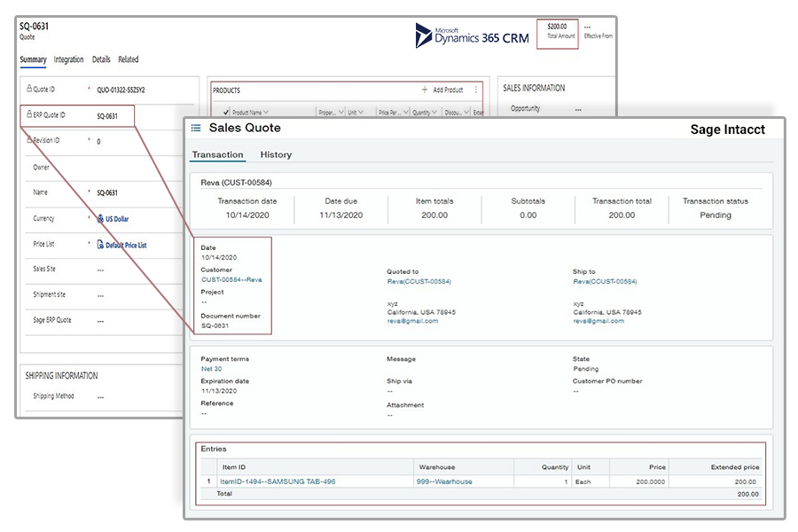Open the CUST-00584--Reva customer link
Image resolution: width=798 pixels, height=532 pixels.
click(x=231, y=279)
